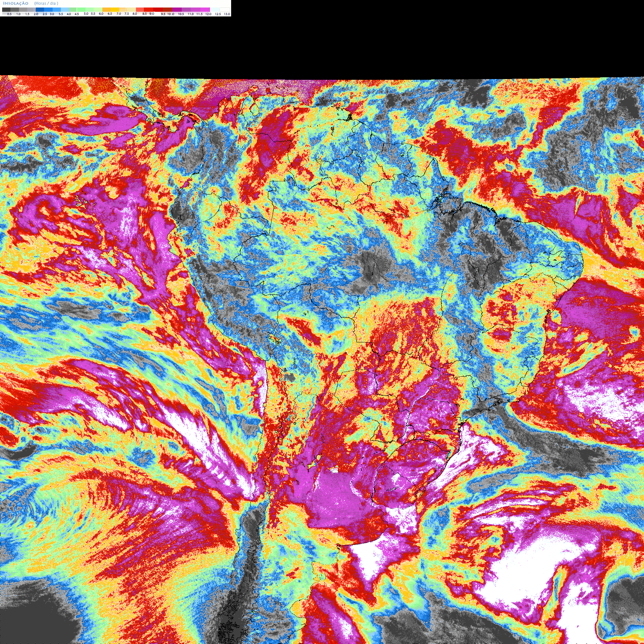Click the '8.0' legend value
Screen dimensions: 644x644
[135, 14]
